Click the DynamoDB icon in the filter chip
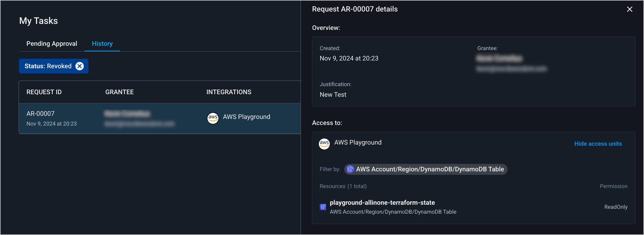 [x=350, y=169]
